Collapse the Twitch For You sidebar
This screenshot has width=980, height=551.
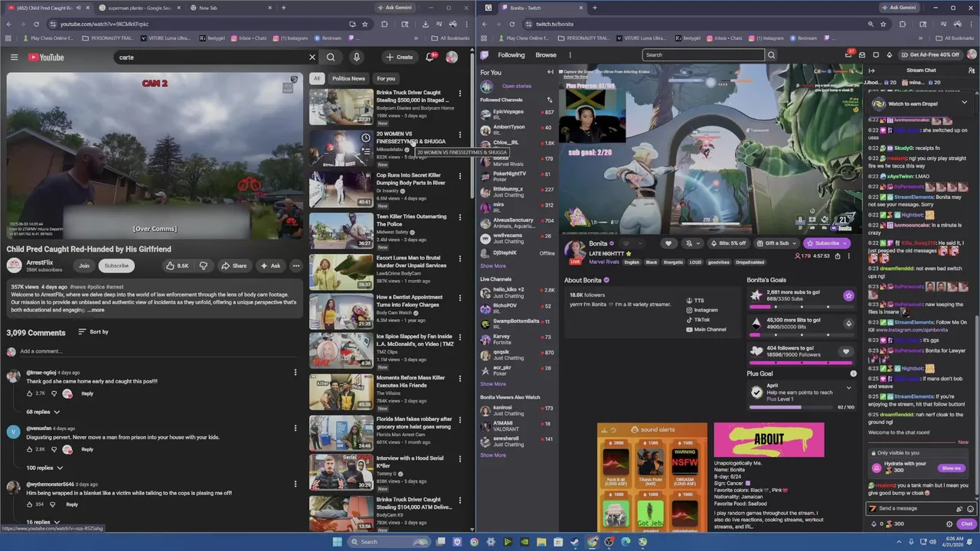pos(550,72)
